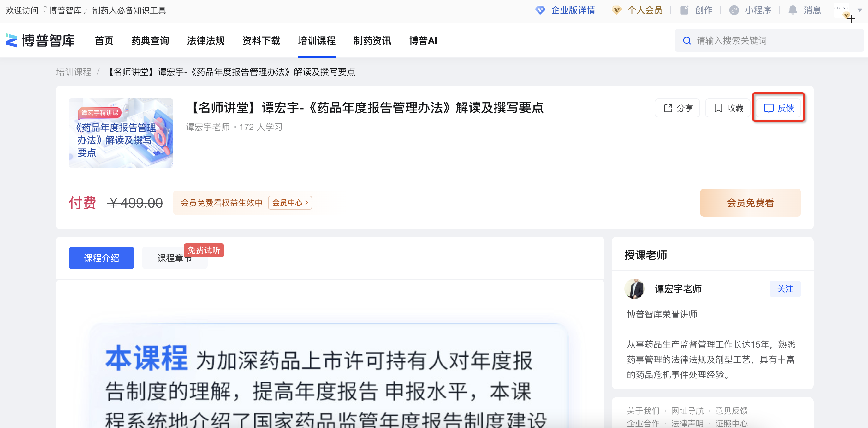
Task: Click 消息 link text
Action: coord(812,10)
